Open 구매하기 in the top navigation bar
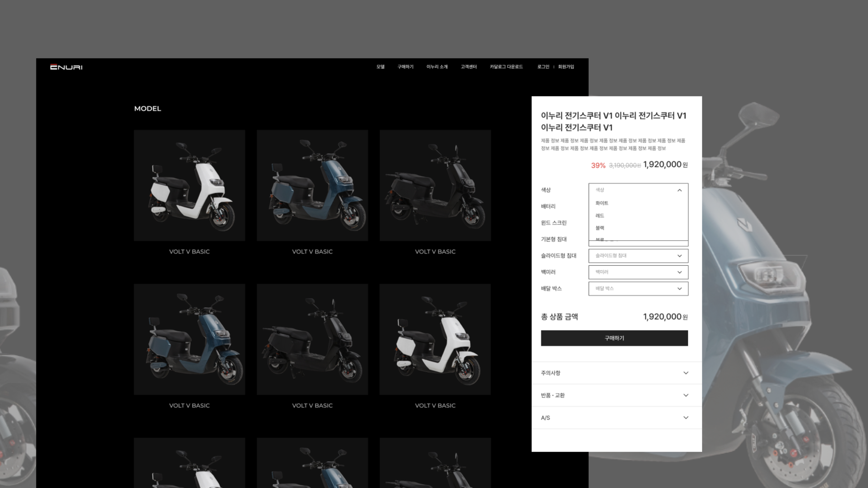The height and width of the screenshot is (488, 868). (x=405, y=67)
